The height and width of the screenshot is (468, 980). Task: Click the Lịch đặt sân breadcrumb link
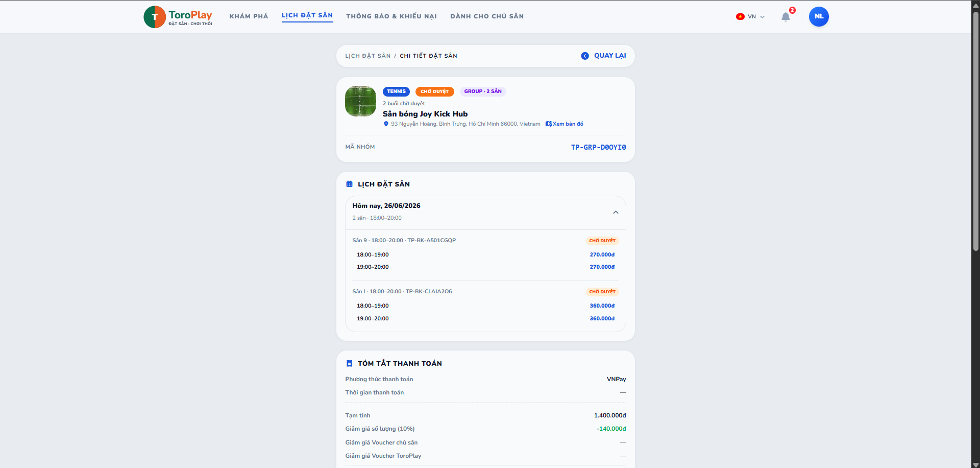367,56
